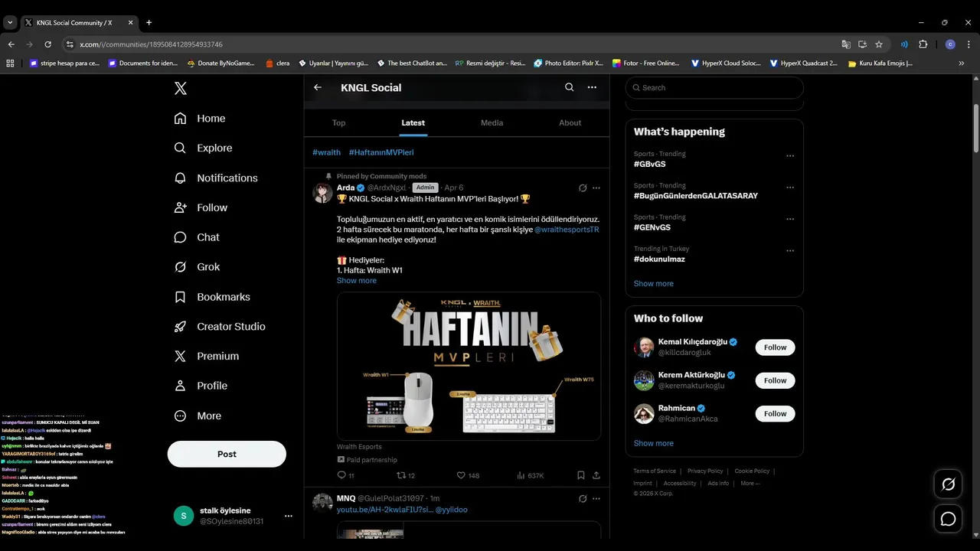980x551 pixels.
Task: Open more options for #dokunulmaz trend
Action: pos(790,251)
